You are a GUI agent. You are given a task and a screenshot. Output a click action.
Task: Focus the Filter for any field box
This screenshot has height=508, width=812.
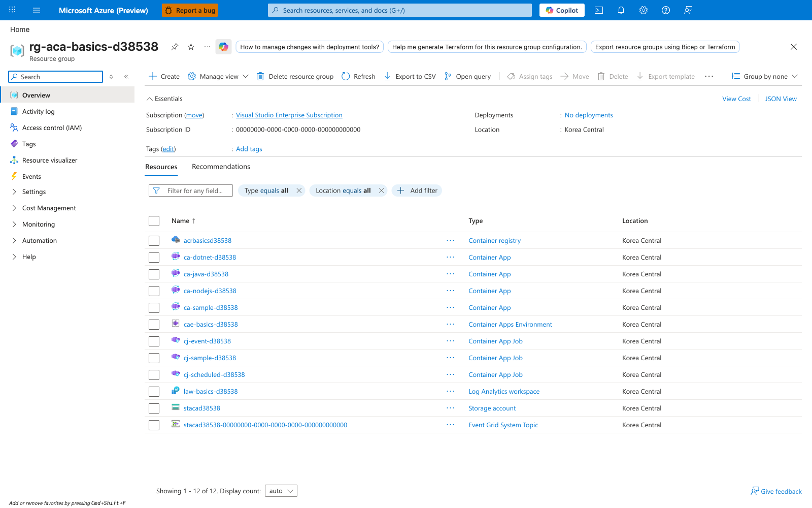(x=191, y=190)
